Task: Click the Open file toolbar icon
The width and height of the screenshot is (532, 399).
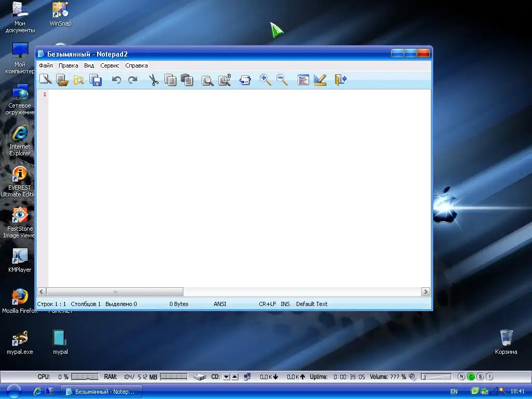Action: 62,79
